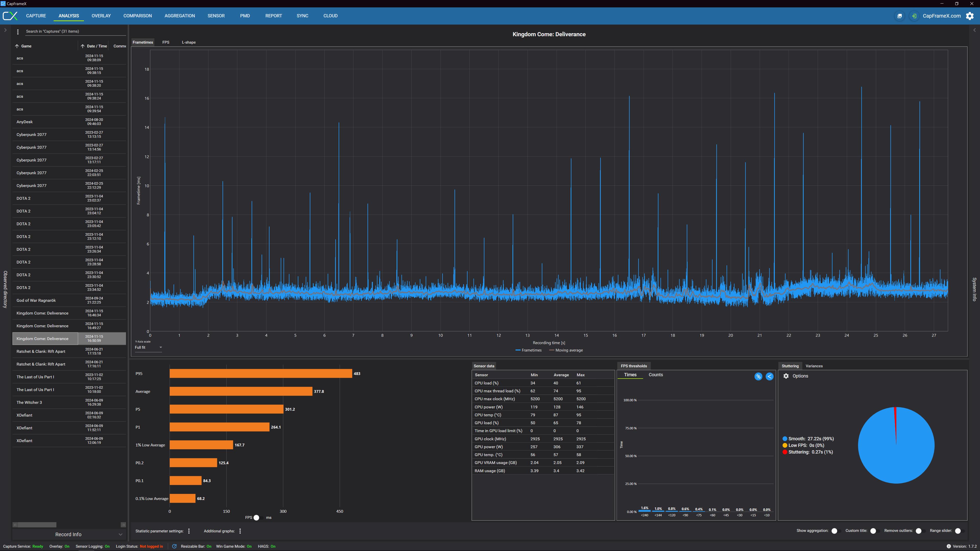The width and height of the screenshot is (980, 551).
Task: Click the Options gear in Stuttering panel
Action: click(786, 376)
